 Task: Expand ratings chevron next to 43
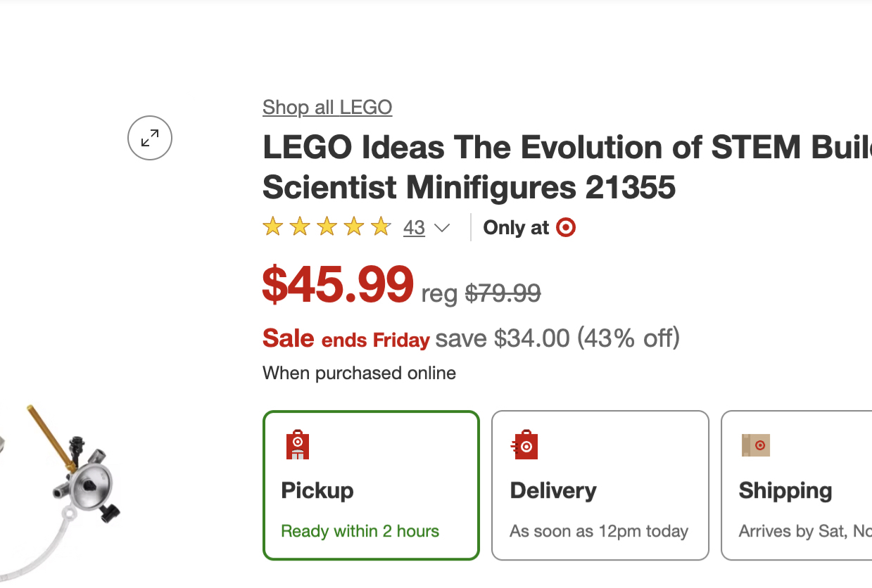point(442,228)
